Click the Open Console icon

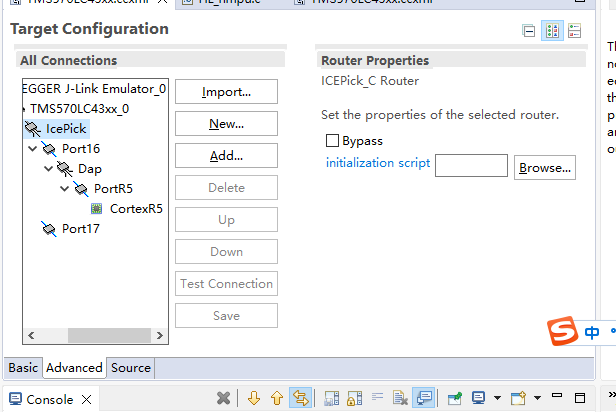tap(518, 398)
